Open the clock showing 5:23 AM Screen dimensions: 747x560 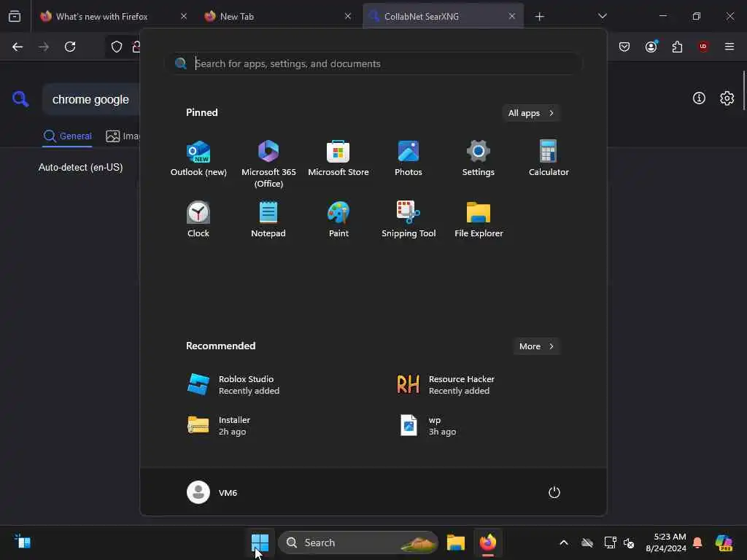click(x=665, y=542)
